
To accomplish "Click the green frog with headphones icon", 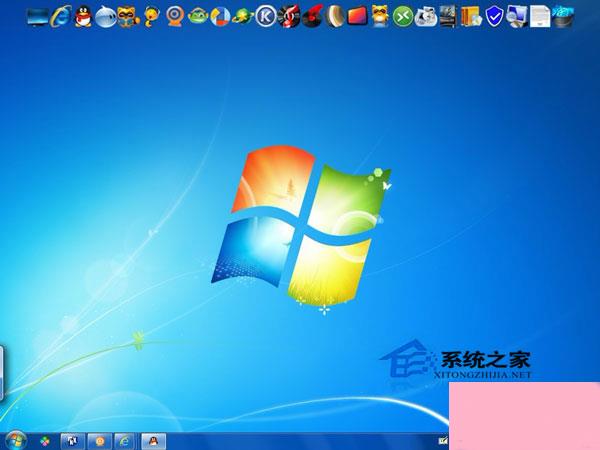I will click(x=197, y=17).
